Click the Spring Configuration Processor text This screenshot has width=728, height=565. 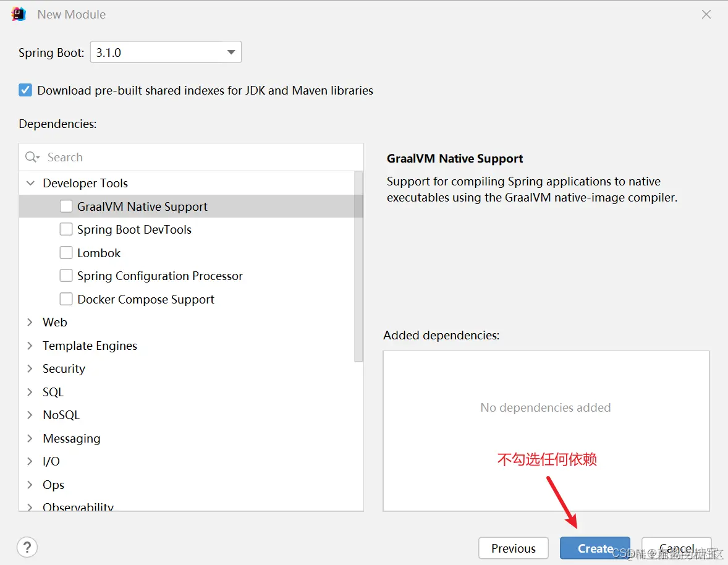coord(159,276)
